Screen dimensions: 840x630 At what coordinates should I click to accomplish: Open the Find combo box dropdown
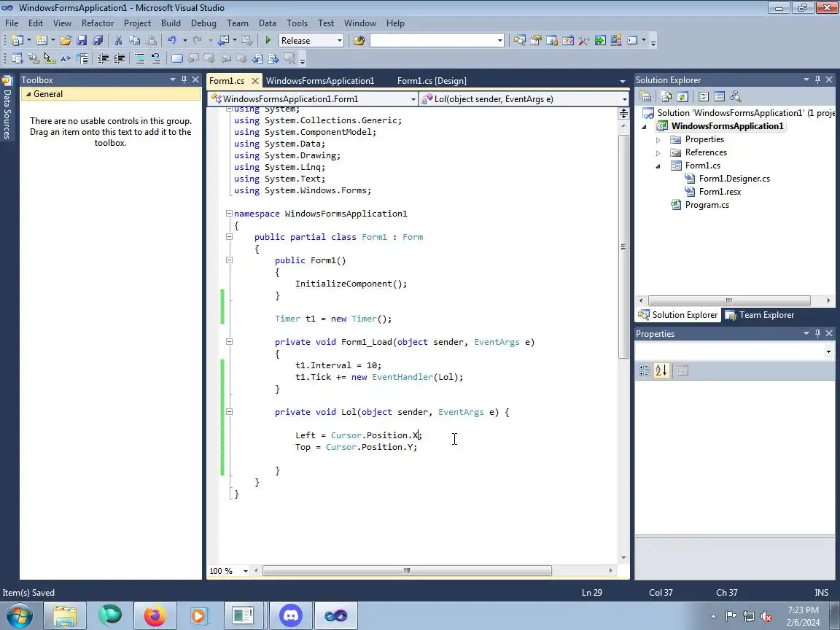coord(499,41)
